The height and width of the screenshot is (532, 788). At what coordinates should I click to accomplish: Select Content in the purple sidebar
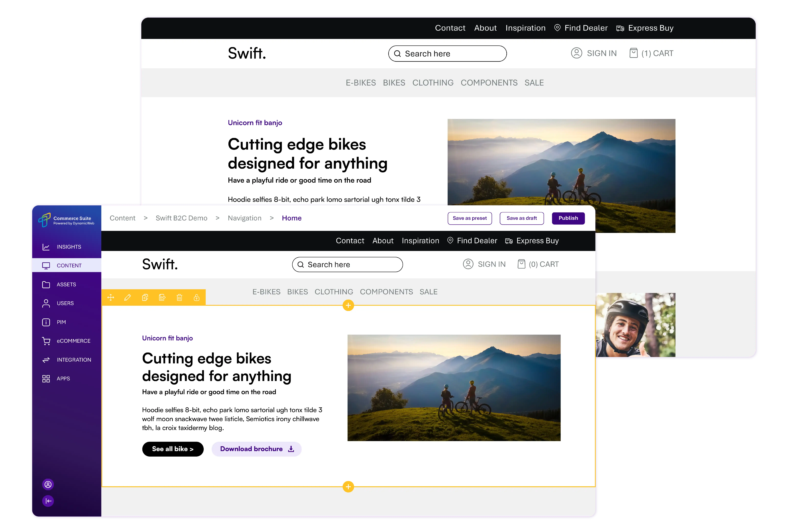point(67,265)
